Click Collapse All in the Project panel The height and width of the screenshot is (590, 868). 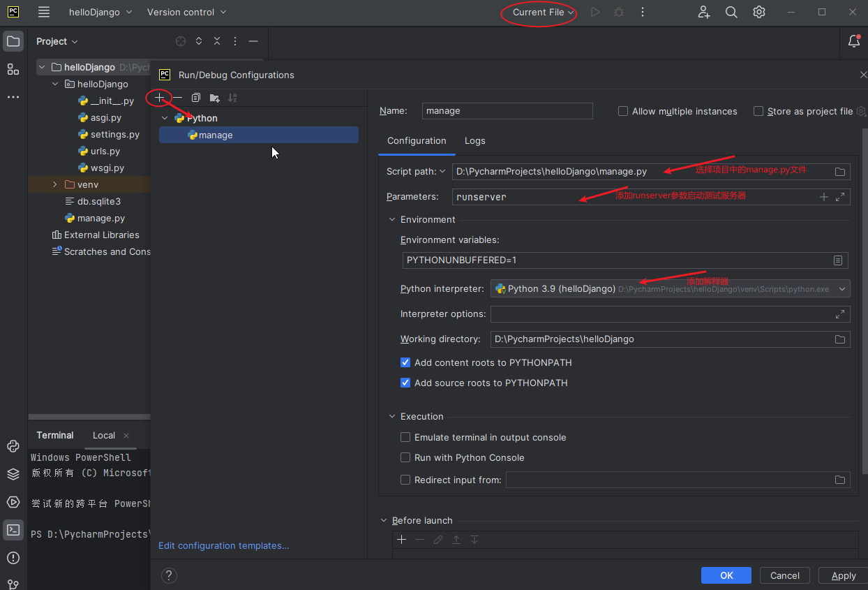217,41
